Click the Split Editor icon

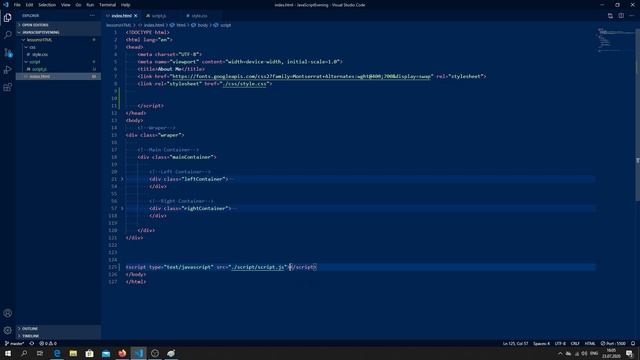coord(621,16)
